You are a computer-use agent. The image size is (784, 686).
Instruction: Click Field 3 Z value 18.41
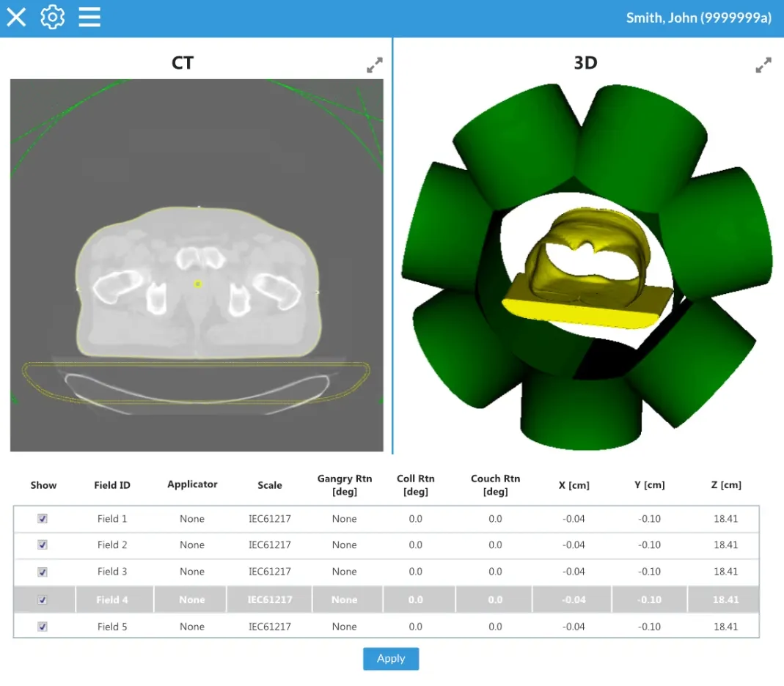[725, 571]
